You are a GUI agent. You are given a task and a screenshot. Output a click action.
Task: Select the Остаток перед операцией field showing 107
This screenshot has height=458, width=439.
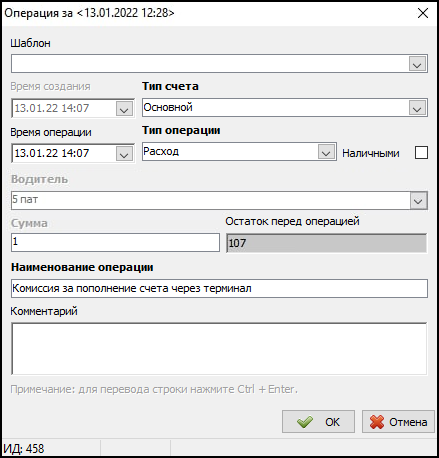point(326,243)
